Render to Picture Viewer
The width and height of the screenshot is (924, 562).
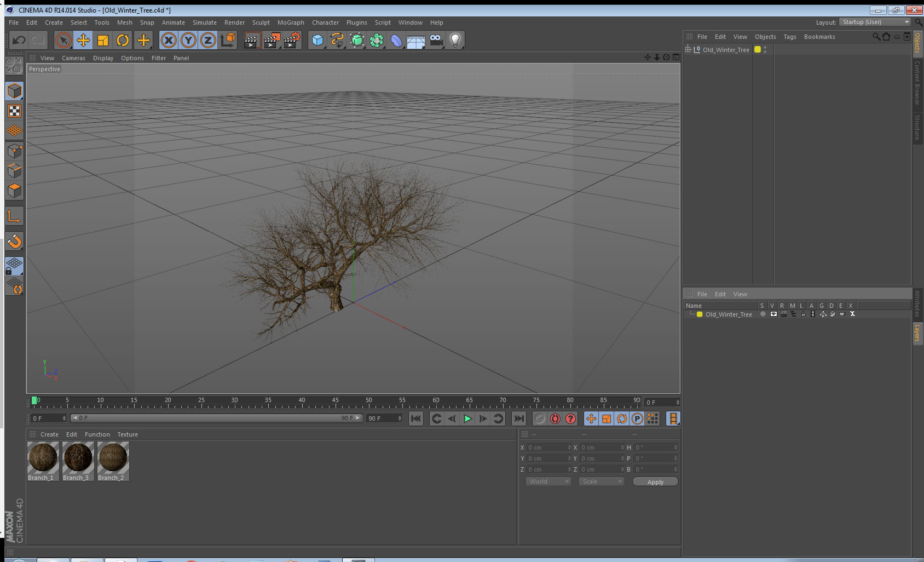pos(272,40)
